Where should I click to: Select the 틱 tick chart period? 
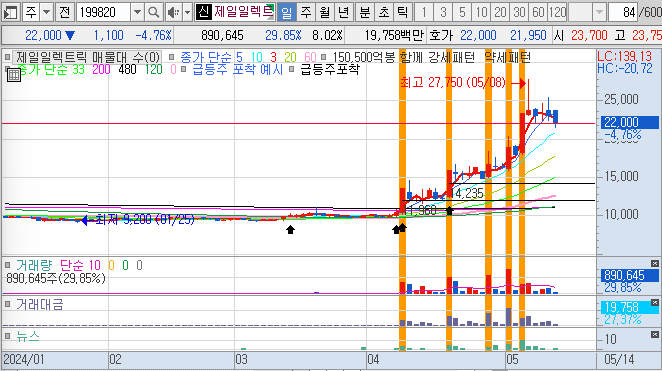click(x=402, y=12)
